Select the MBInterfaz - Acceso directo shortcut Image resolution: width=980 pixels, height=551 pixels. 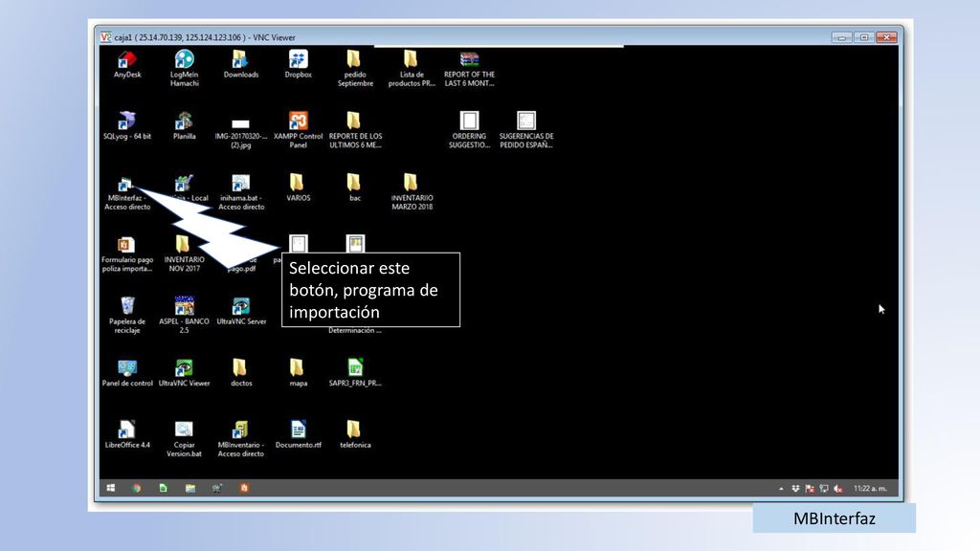click(x=127, y=193)
